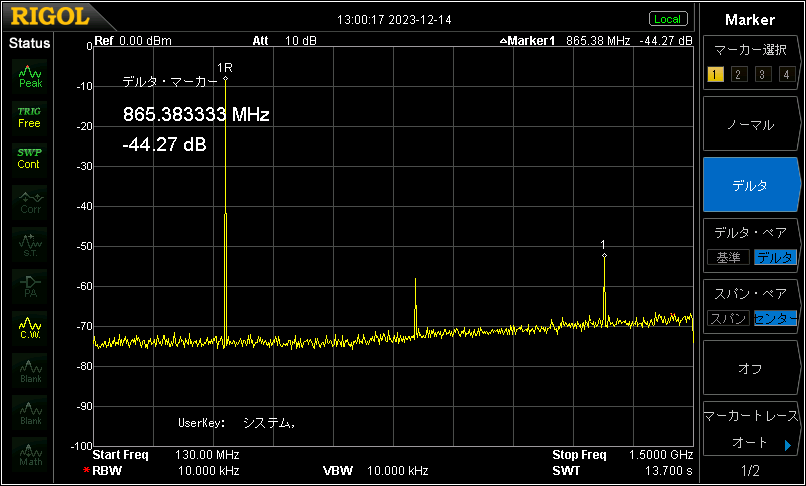Choose スパン in スパン・ペア
This screenshot has height=486, width=806.
[x=728, y=318]
